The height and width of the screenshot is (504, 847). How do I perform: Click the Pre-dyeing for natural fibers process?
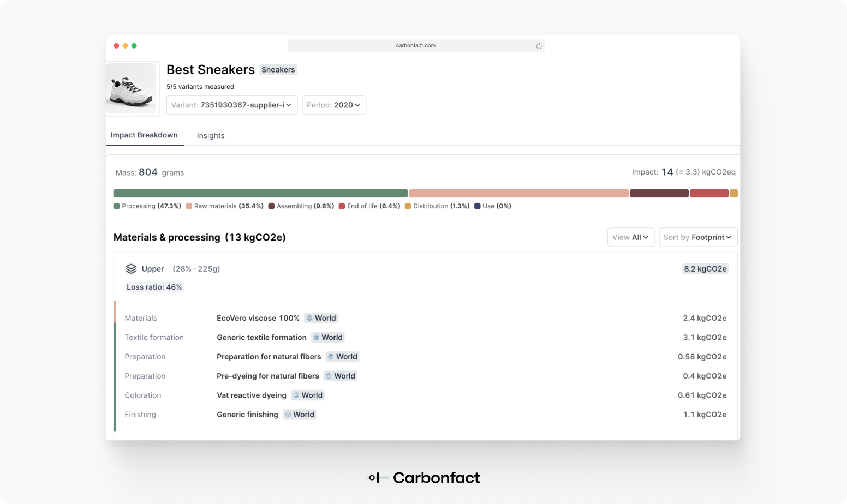pyautogui.click(x=268, y=376)
